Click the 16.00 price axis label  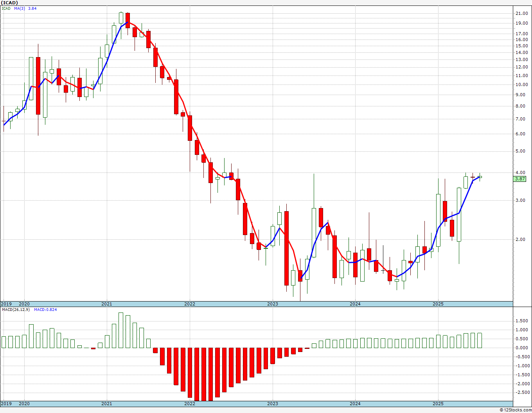[x=522, y=40]
